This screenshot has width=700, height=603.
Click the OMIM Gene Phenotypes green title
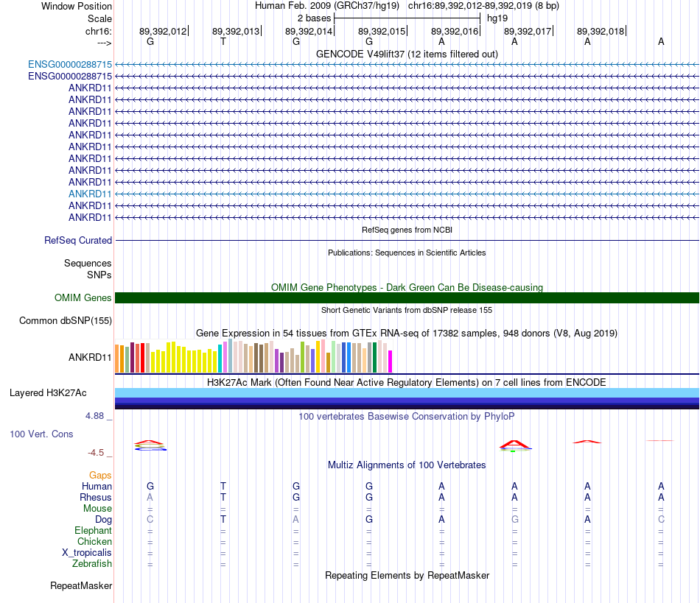click(x=407, y=287)
